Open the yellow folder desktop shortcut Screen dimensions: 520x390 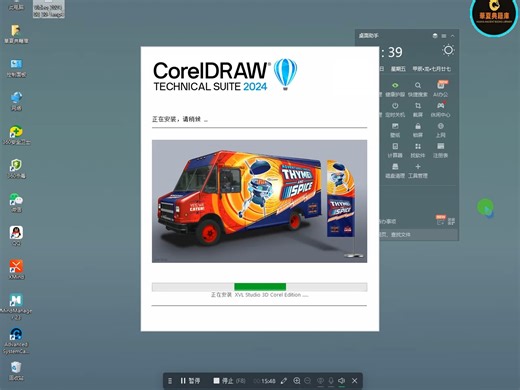tap(16, 34)
